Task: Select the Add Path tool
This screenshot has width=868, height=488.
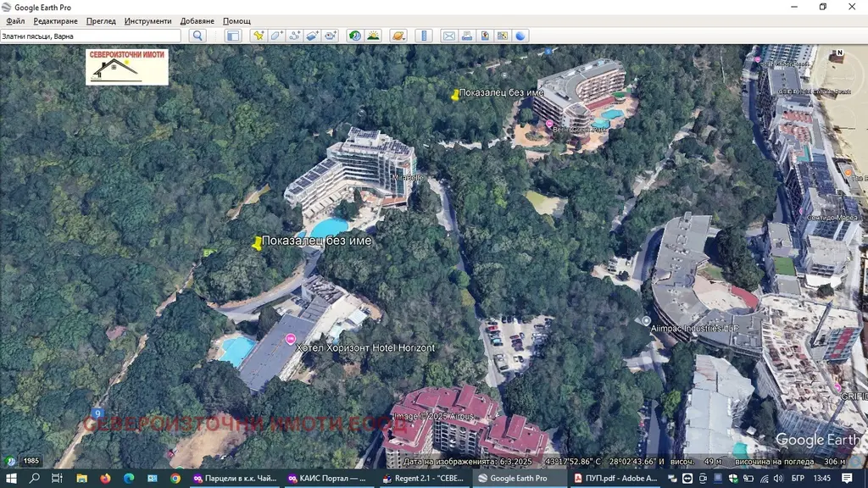Action: pyautogui.click(x=294, y=36)
